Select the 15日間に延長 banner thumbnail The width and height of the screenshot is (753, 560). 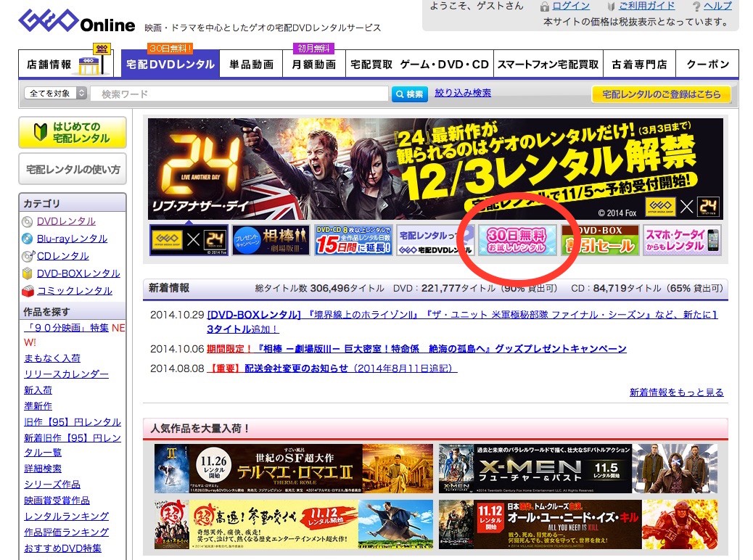click(353, 239)
